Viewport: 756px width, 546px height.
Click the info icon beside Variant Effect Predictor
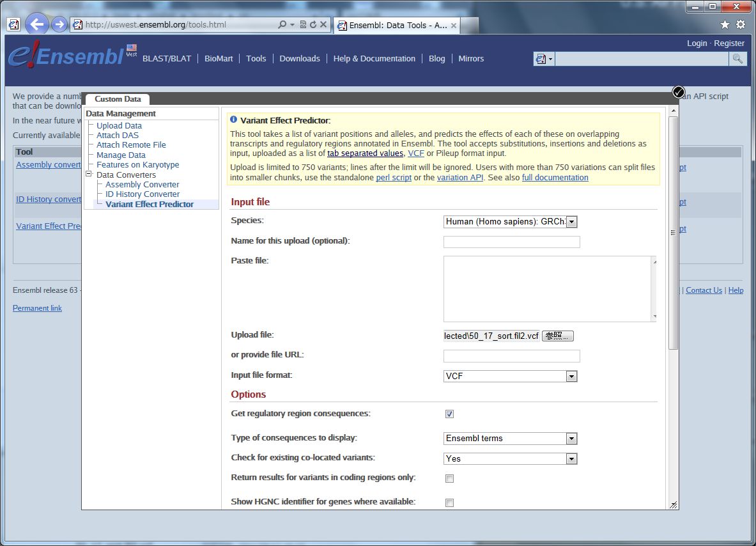(234, 120)
